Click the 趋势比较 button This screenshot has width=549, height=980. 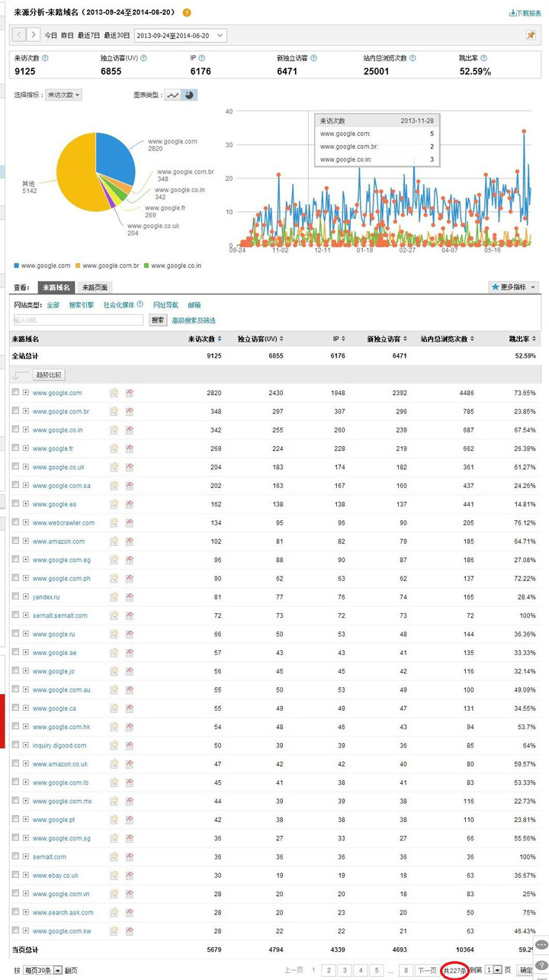tap(50, 375)
